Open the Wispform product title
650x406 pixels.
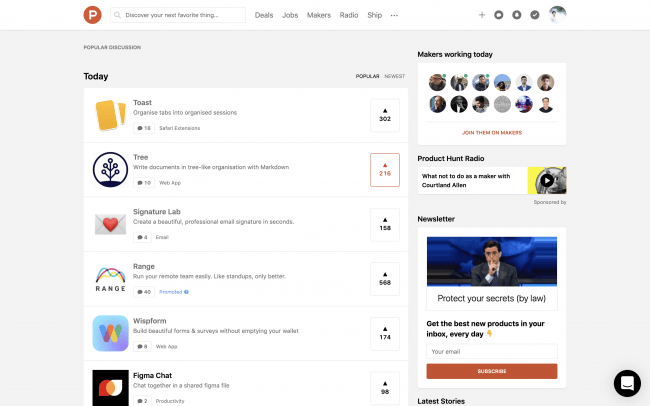click(150, 321)
